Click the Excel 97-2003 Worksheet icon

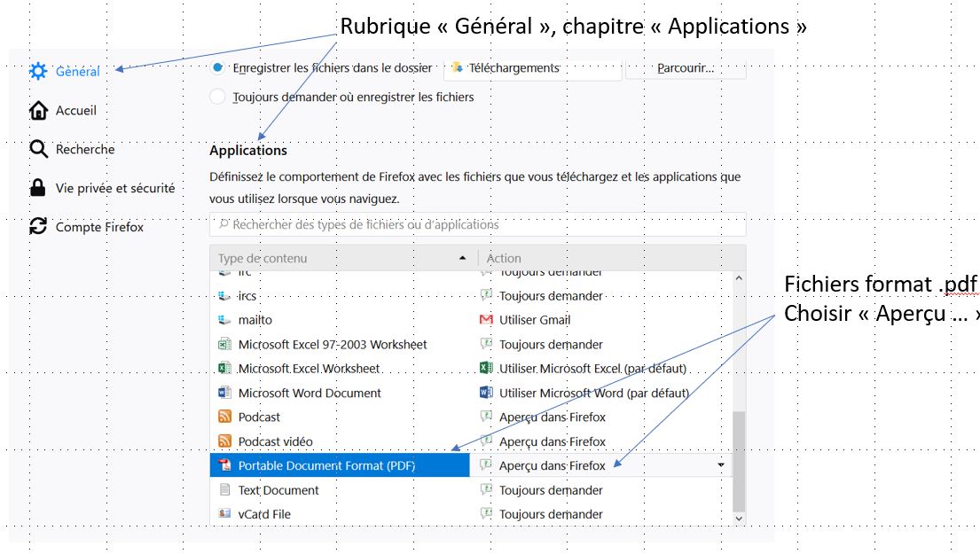click(224, 344)
